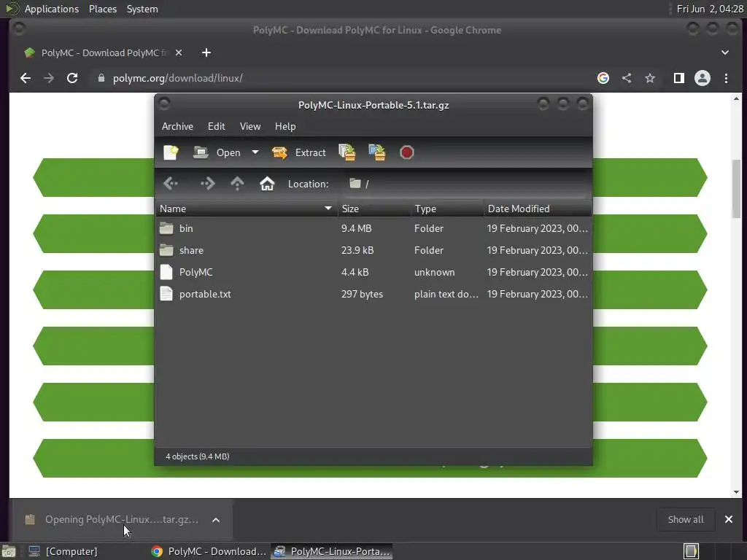Go back in Chrome browser
The width and height of the screenshot is (747, 560).
[26, 78]
